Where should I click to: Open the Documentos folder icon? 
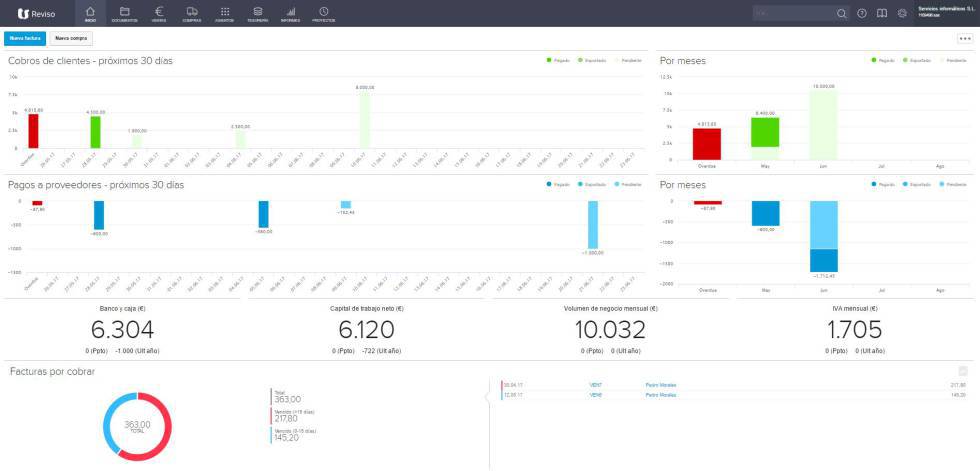[125, 13]
